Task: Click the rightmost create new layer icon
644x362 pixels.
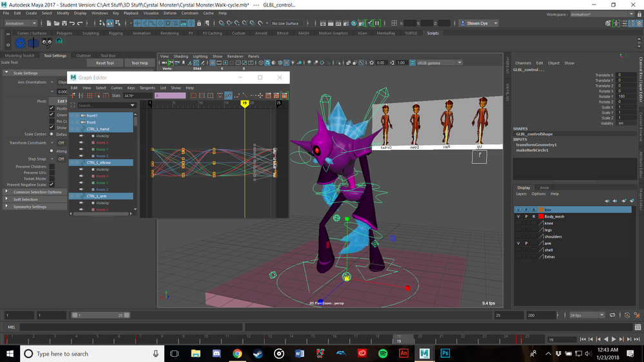Action: click(x=632, y=201)
